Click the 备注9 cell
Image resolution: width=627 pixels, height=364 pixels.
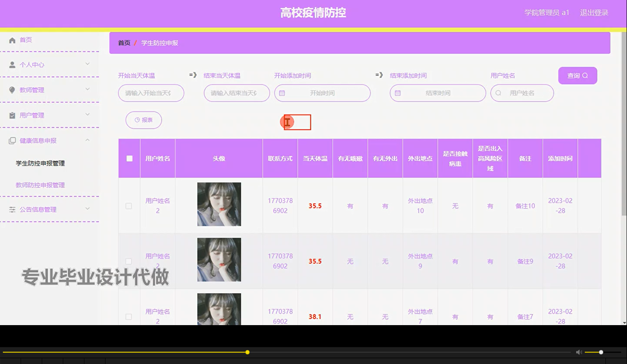[x=525, y=261]
